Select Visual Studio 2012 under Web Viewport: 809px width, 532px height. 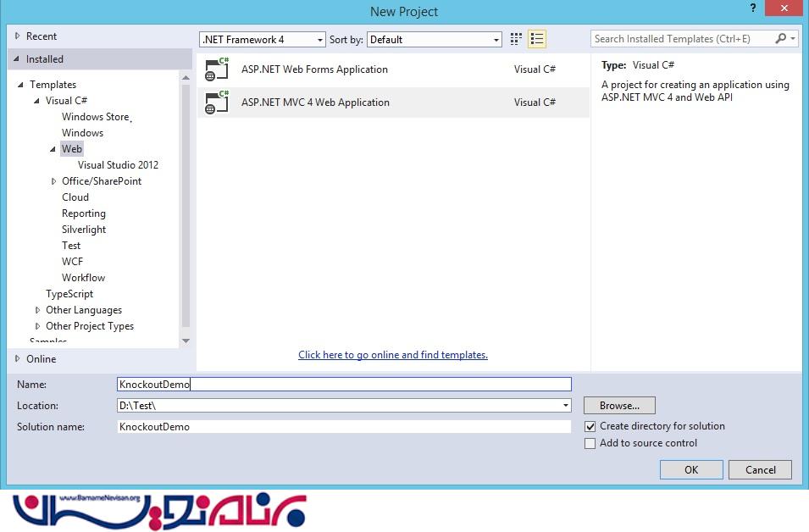pyautogui.click(x=118, y=165)
